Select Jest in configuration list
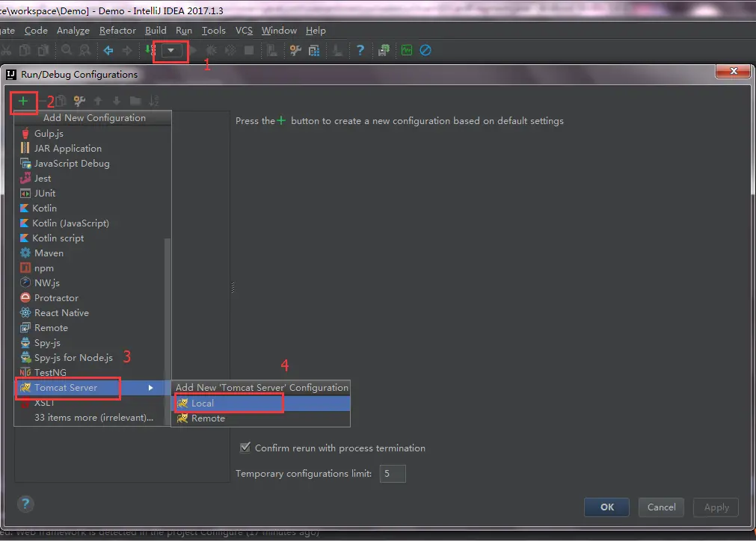The width and height of the screenshot is (756, 541). coord(93,179)
